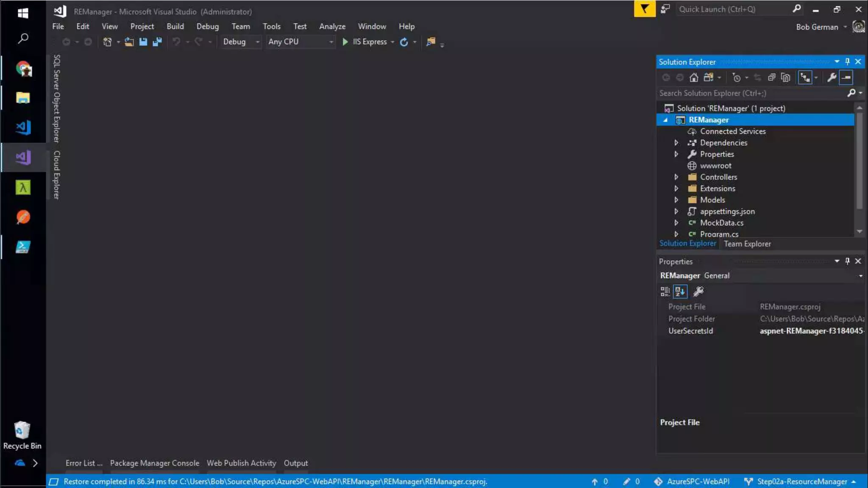
Task: Click Step02a-ResourceManager branch in status bar
Action: click(801, 481)
